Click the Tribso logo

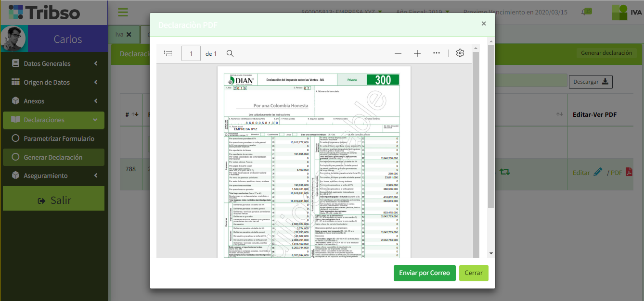[x=44, y=12]
